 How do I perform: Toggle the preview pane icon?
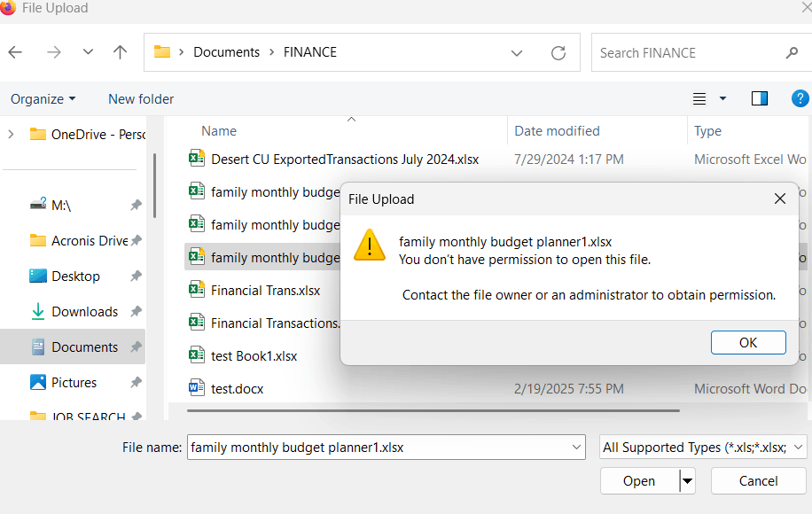coord(760,98)
